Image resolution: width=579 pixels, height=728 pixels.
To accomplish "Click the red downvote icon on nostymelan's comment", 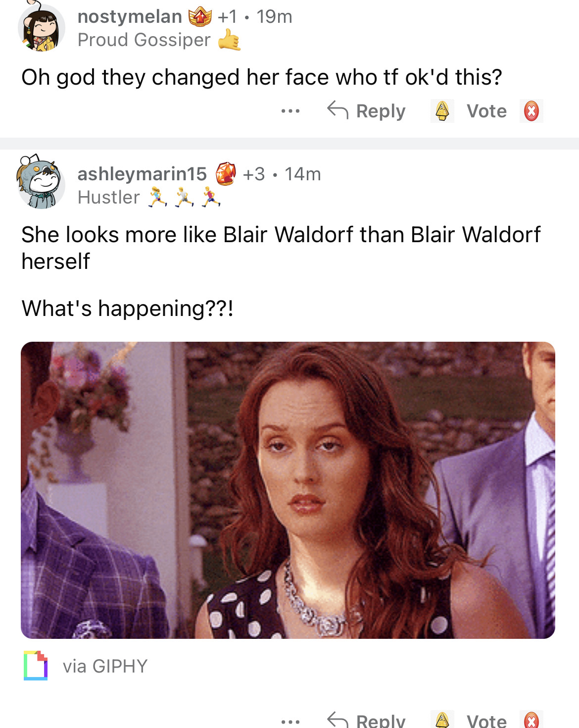I will pyautogui.click(x=531, y=111).
